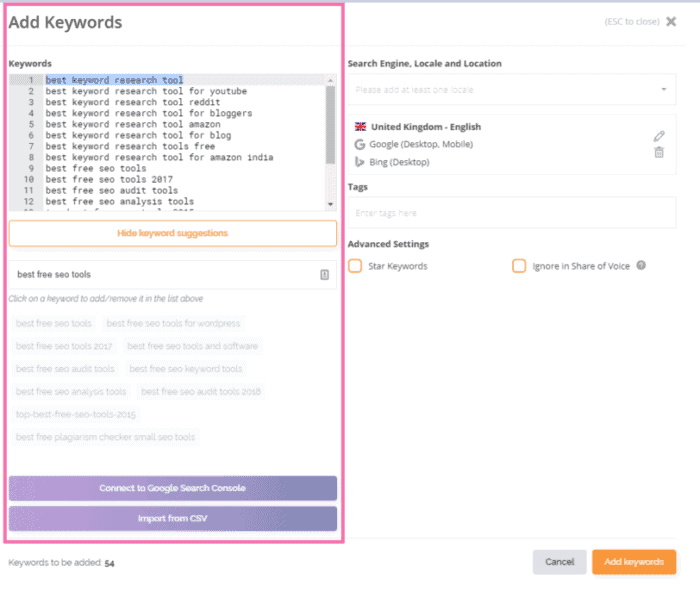Click line 'best keyword research tool for blog'
Image resolution: width=700 pixels, height=591 pixels.
pos(138,135)
